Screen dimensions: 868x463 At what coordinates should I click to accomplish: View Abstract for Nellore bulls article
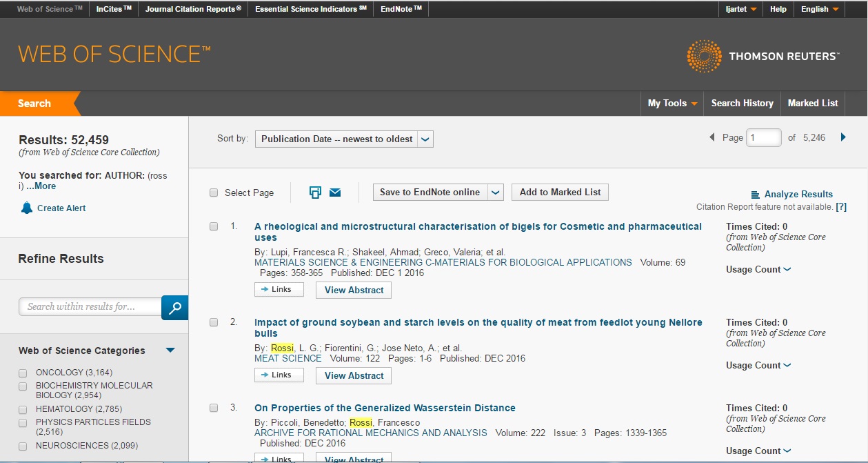pyautogui.click(x=354, y=376)
